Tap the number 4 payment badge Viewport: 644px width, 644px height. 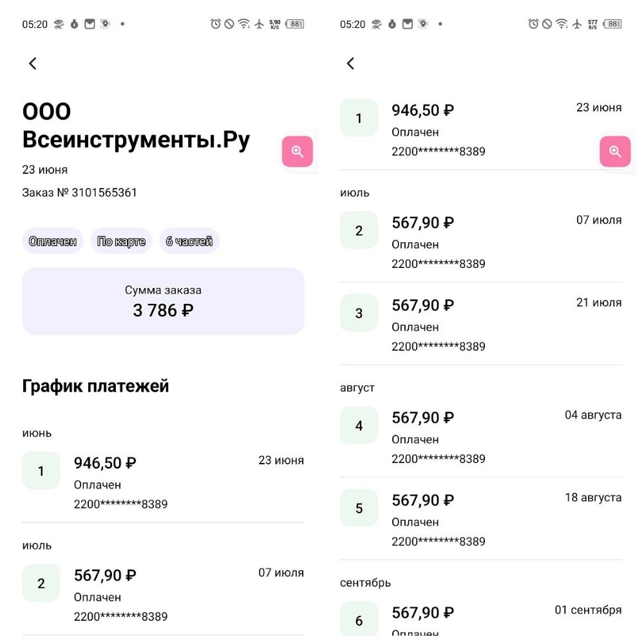pyautogui.click(x=359, y=425)
